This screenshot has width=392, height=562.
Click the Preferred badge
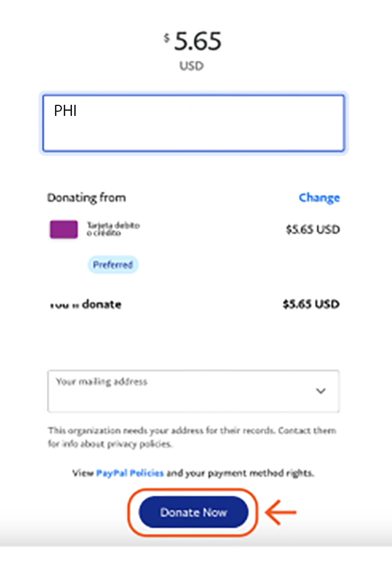coord(113,265)
